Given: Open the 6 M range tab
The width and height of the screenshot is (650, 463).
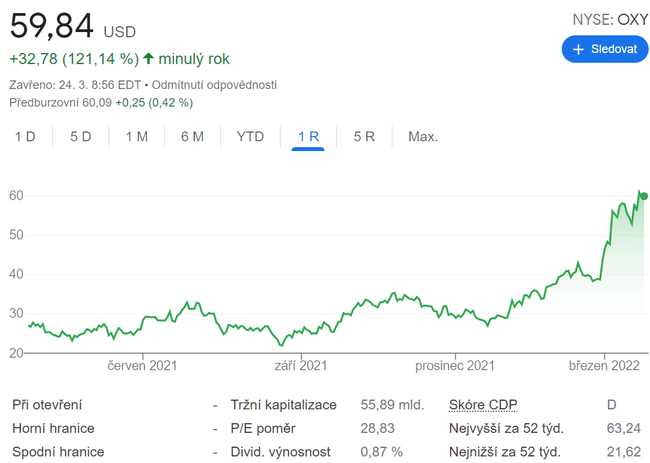Looking at the screenshot, I should click(x=193, y=136).
